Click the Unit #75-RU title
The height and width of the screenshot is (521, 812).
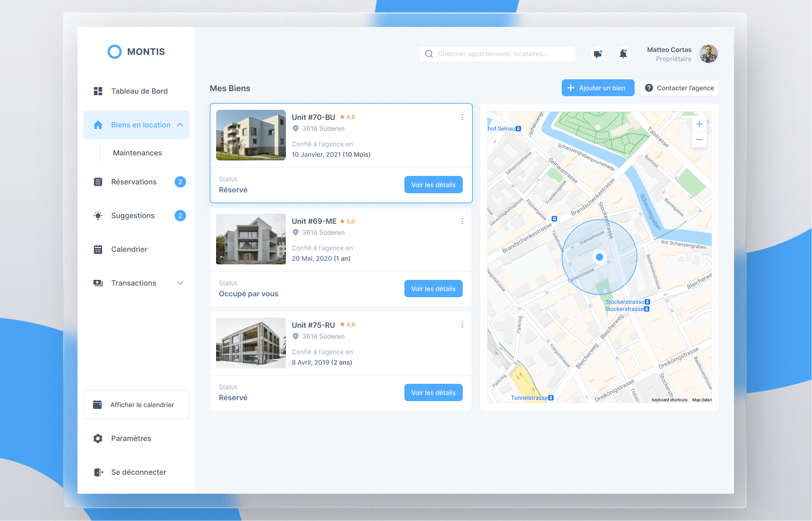pyautogui.click(x=314, y=325)
